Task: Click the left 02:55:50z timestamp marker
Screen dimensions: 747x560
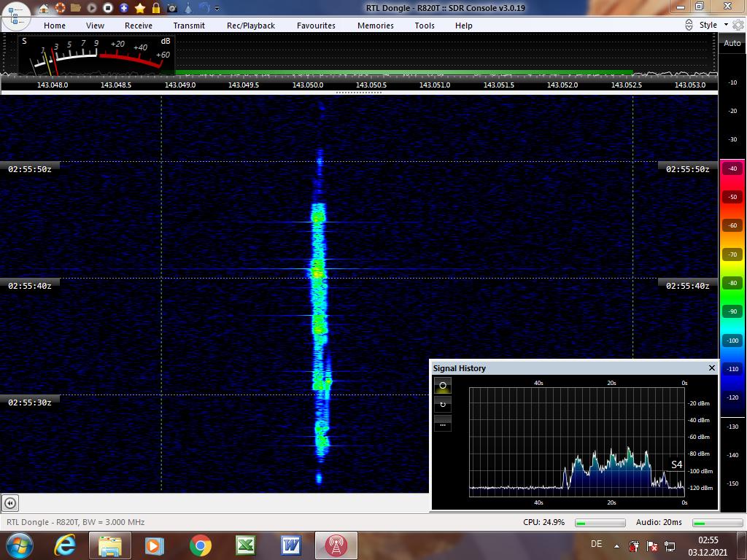Action: pos(29,169)
